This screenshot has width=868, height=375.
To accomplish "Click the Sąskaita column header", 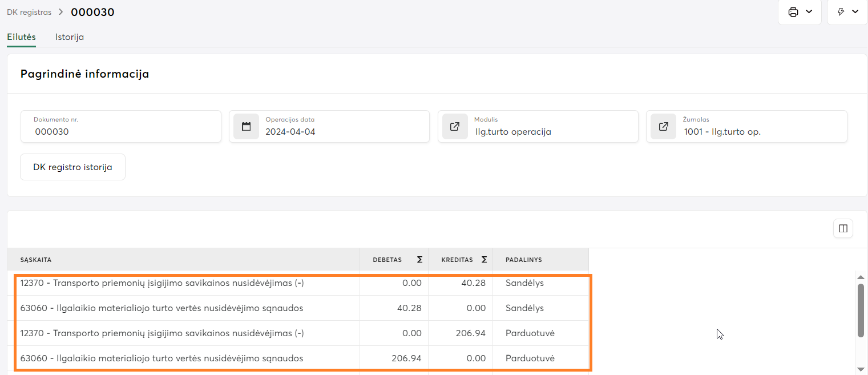I will (36, 260).
